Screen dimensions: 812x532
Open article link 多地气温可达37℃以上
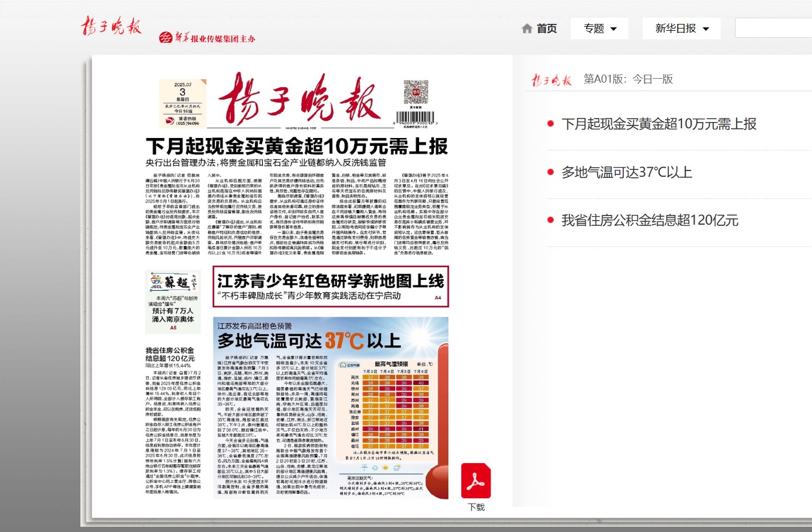627,172
